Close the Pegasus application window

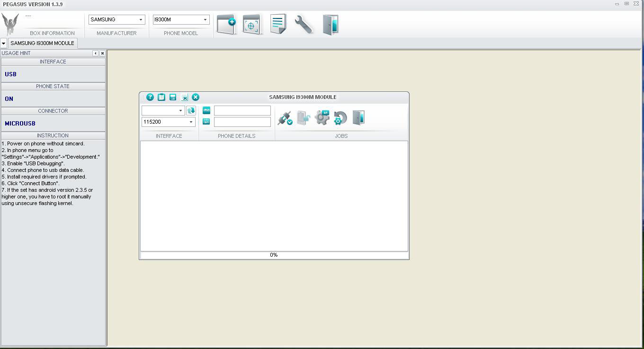coord(636,4)
